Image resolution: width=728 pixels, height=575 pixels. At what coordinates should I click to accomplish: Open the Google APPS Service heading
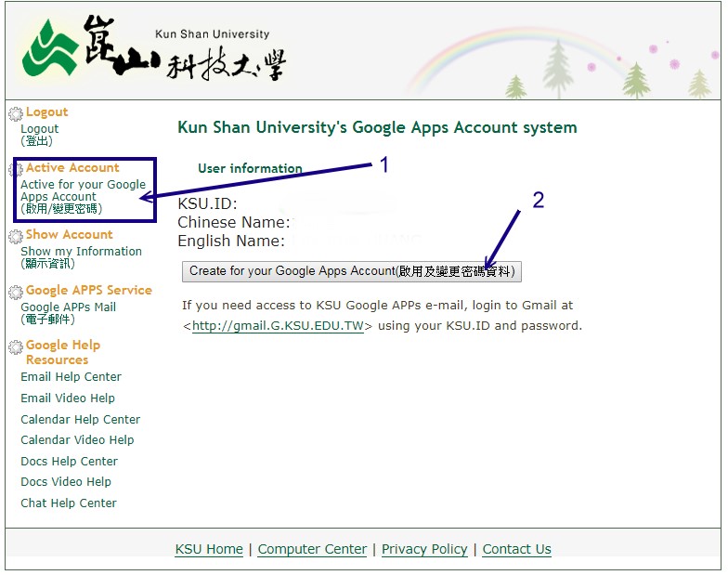coord(89,290)
